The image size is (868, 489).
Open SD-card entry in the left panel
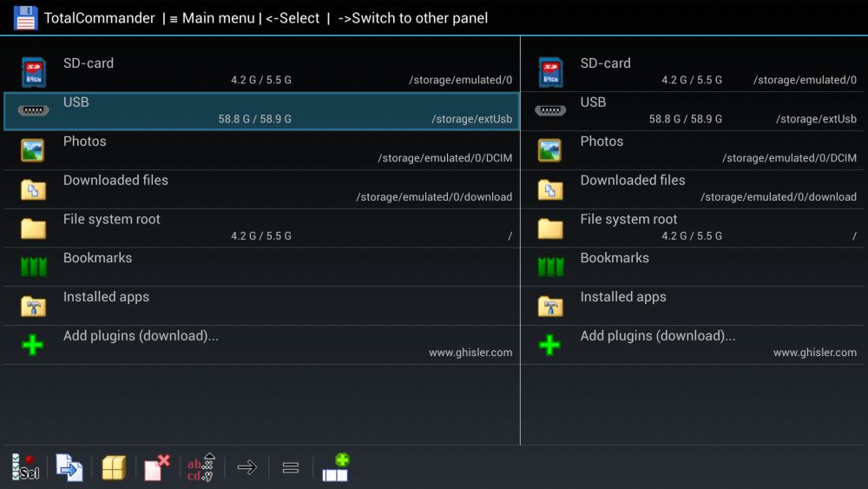click(x=262, y=73)
